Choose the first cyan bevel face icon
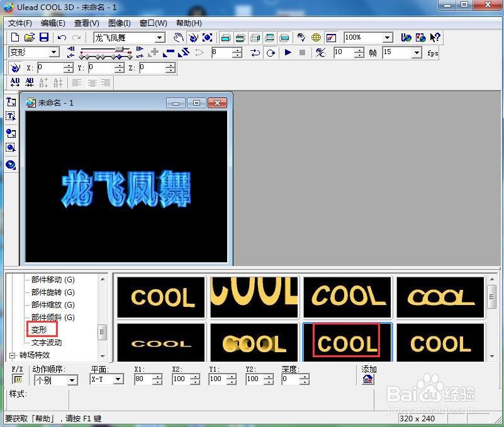Image resolution: width=504 pixels, height=427 pixels. tap(226, 38)
